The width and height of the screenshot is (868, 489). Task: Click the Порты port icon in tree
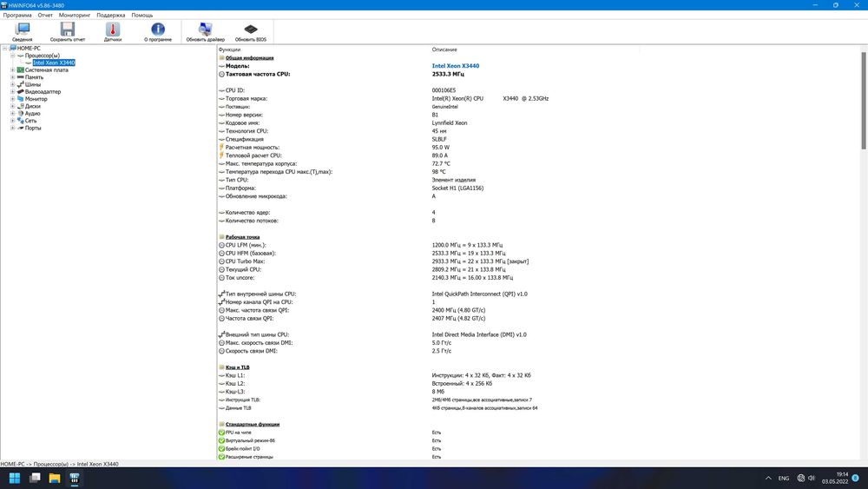pyautogui.click(x=21, y=128)
